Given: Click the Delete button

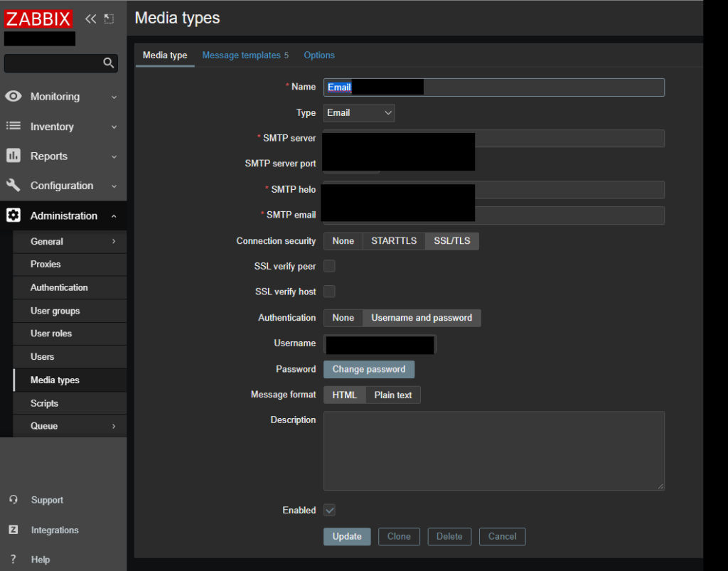Looking at the screenshot, I should pyautogui.click(x=449, y=536).
